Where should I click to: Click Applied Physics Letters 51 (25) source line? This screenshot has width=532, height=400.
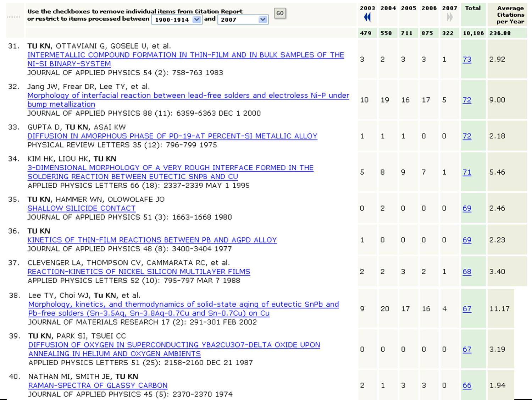[x=140, y=363]
